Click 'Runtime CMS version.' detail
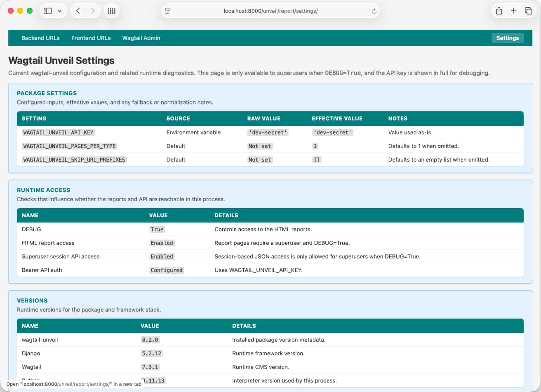The image size is (541, 392). coord(261,367)
